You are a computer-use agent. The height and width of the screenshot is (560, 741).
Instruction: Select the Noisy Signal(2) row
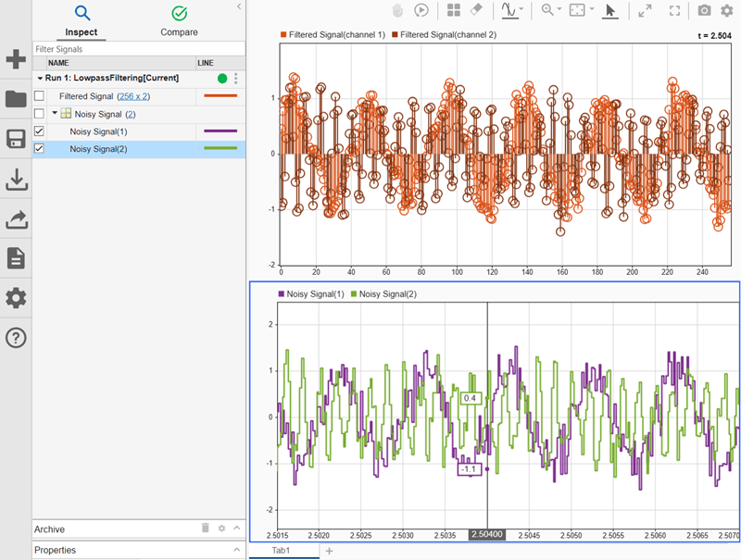tap(139, 149)
